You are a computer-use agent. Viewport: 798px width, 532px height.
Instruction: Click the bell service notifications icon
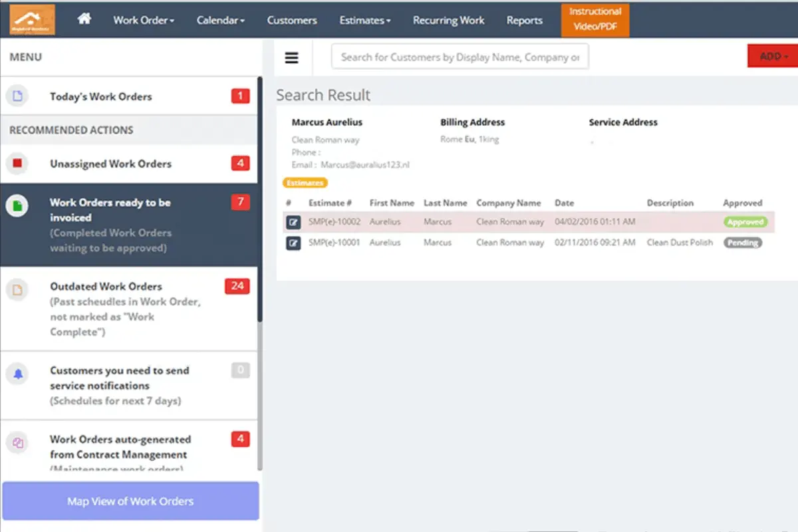(17, 374)
